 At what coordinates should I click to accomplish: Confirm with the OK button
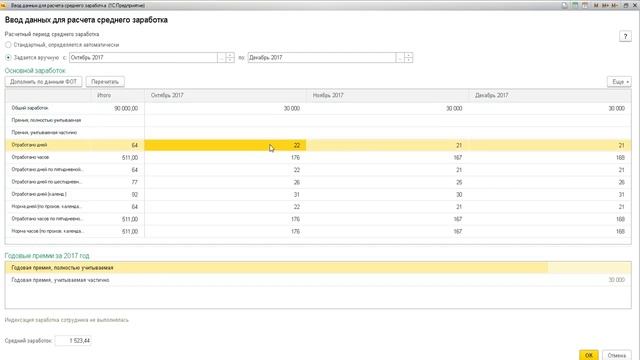588,355
